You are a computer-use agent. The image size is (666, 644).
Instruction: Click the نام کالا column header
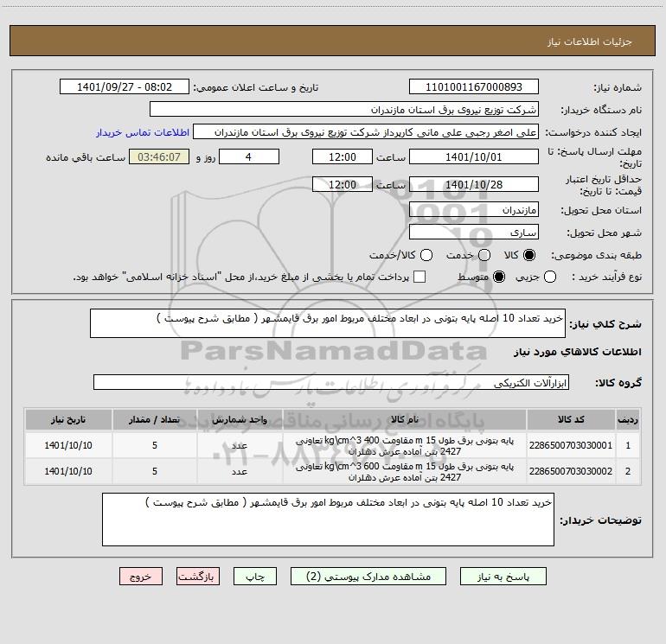coord(405,420)
